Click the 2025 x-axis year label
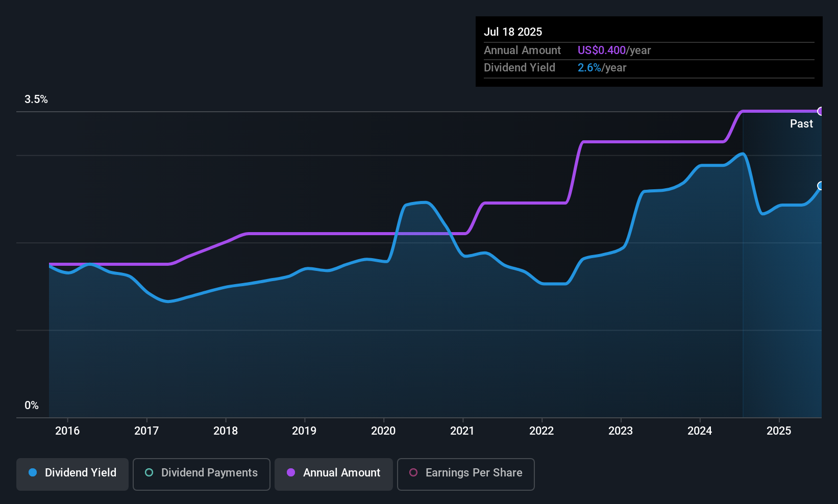 779,431
